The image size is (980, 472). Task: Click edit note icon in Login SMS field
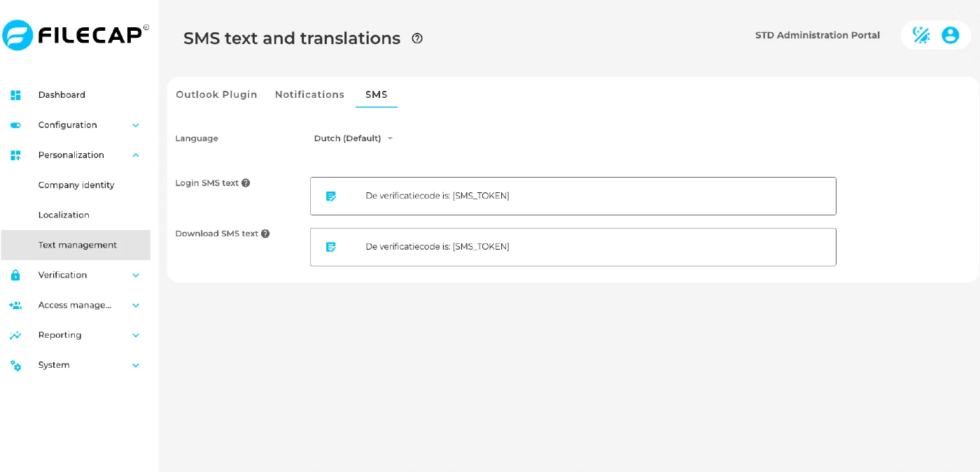331,196
